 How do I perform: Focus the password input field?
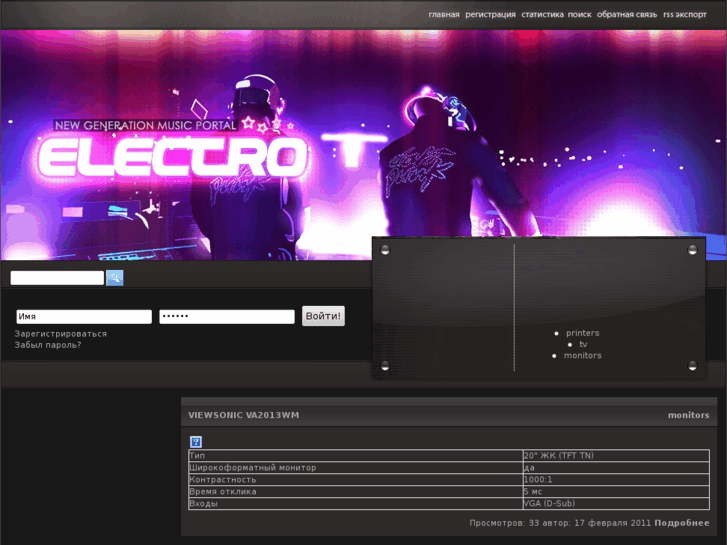click(226, 317)
